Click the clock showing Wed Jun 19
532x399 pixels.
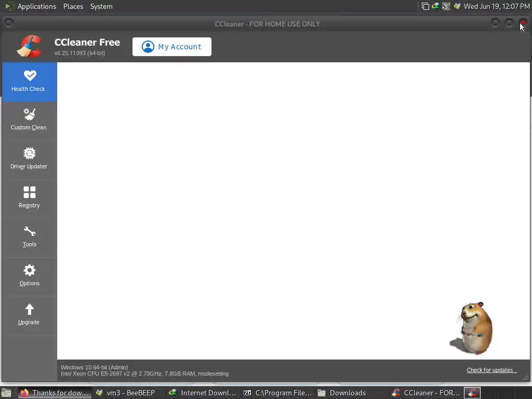click(x=496, y=6)
